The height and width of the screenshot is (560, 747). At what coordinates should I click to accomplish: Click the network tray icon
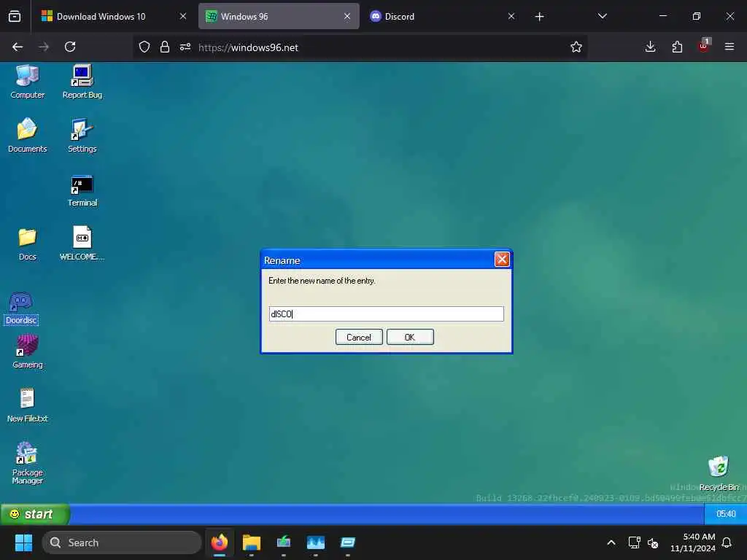click(x=634, y=542)
